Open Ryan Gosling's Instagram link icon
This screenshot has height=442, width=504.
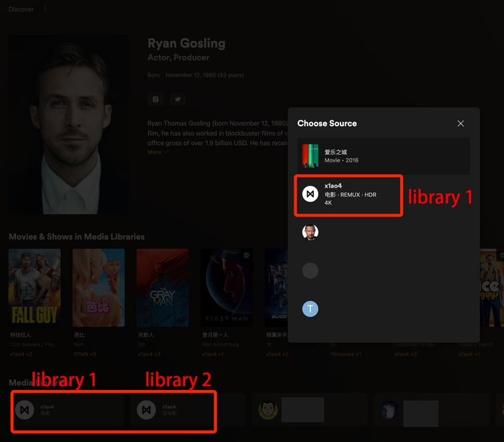tap(156, 99)
